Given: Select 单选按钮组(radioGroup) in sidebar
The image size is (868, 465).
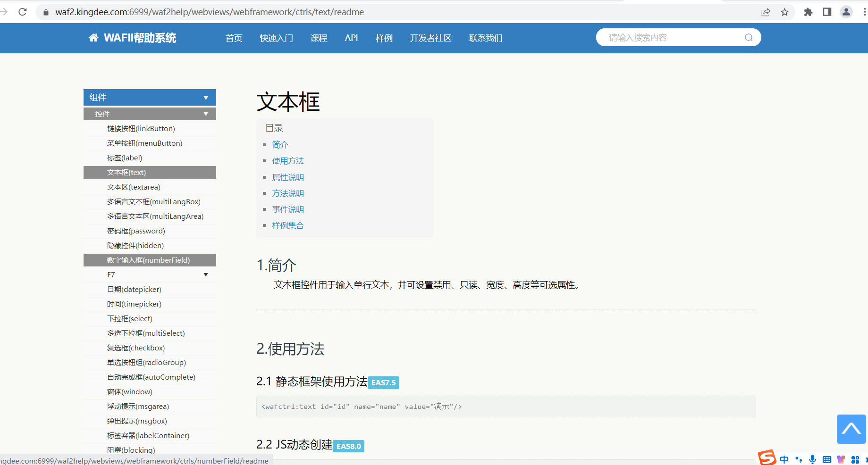Looking at the screenshot, I should tap(150, 363).
